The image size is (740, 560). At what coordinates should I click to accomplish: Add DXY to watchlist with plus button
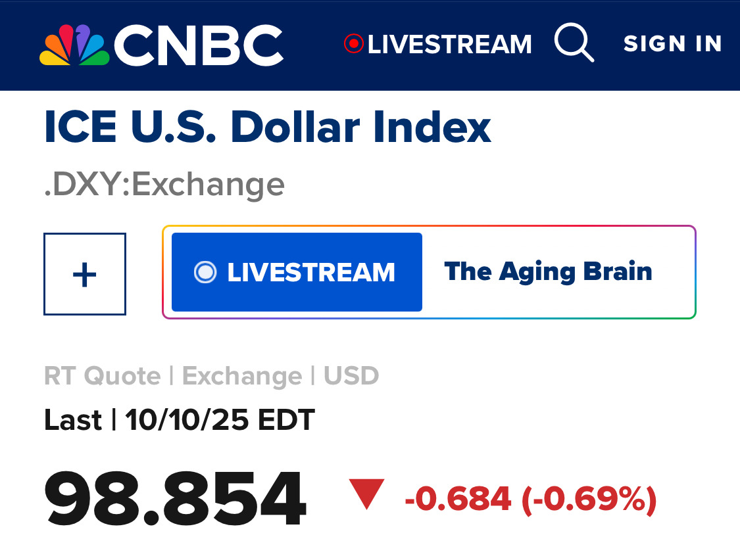84,273
